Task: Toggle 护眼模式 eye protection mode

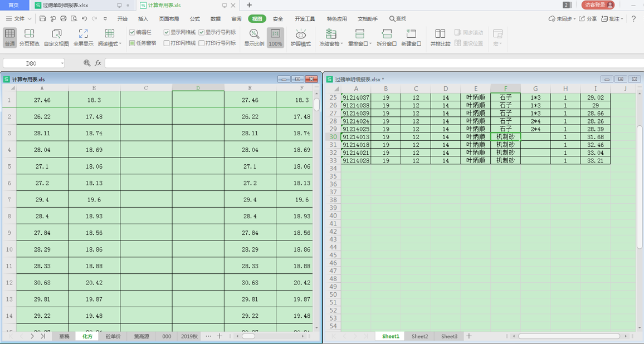Action: [x=301, y=37]
